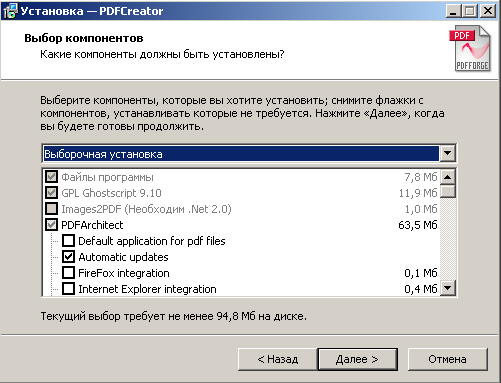Enable the Images2PDF component checkbox
501x383 pixels.
click(x=51, y=209)
